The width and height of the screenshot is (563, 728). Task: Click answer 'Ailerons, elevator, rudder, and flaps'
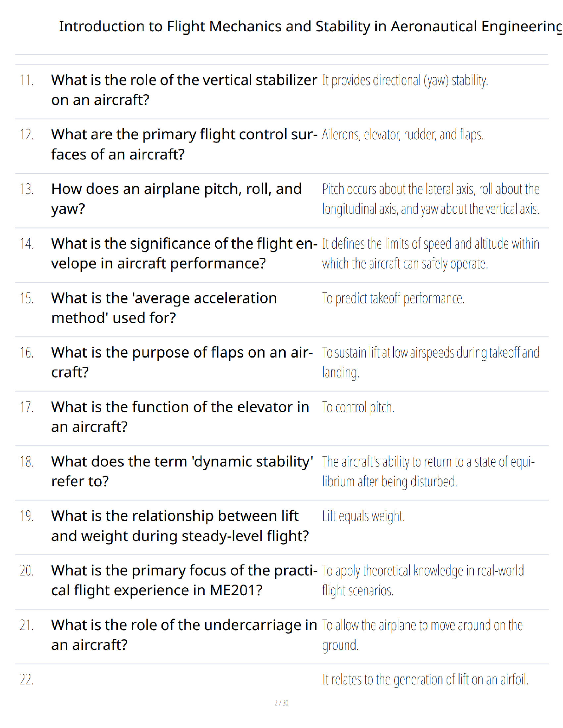click(402, 135)
